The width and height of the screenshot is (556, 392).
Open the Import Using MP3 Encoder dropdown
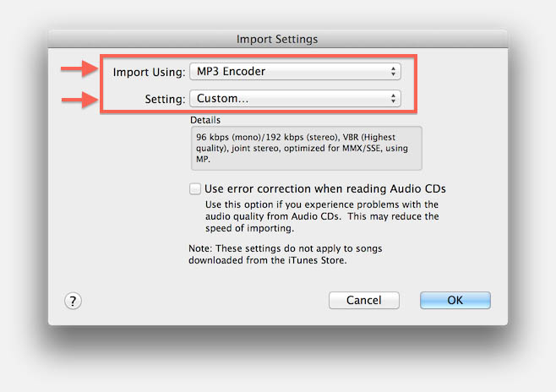click(295, 71)
